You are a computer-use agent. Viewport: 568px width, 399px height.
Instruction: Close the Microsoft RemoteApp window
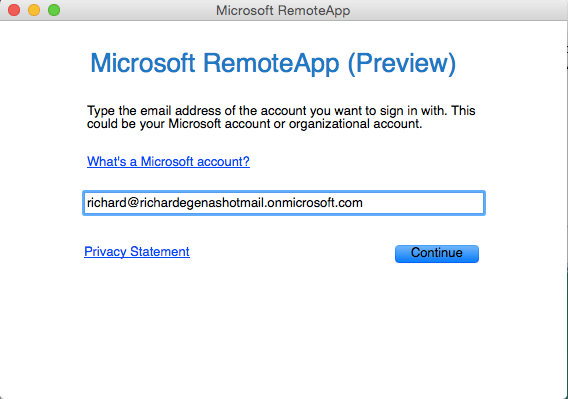[x=14, y=10]
